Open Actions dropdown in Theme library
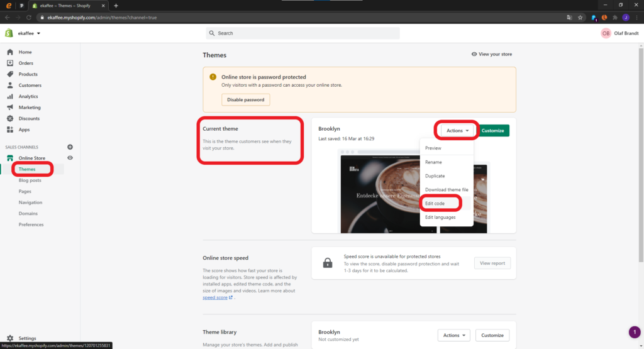This screenshot has height=349, width=644. [x=454, y=335]
